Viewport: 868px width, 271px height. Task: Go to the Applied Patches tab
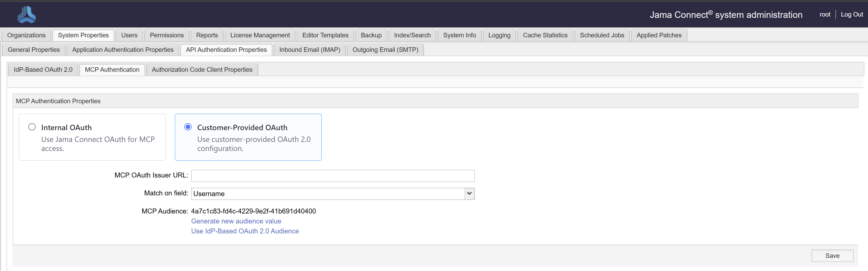pos(659,36)
